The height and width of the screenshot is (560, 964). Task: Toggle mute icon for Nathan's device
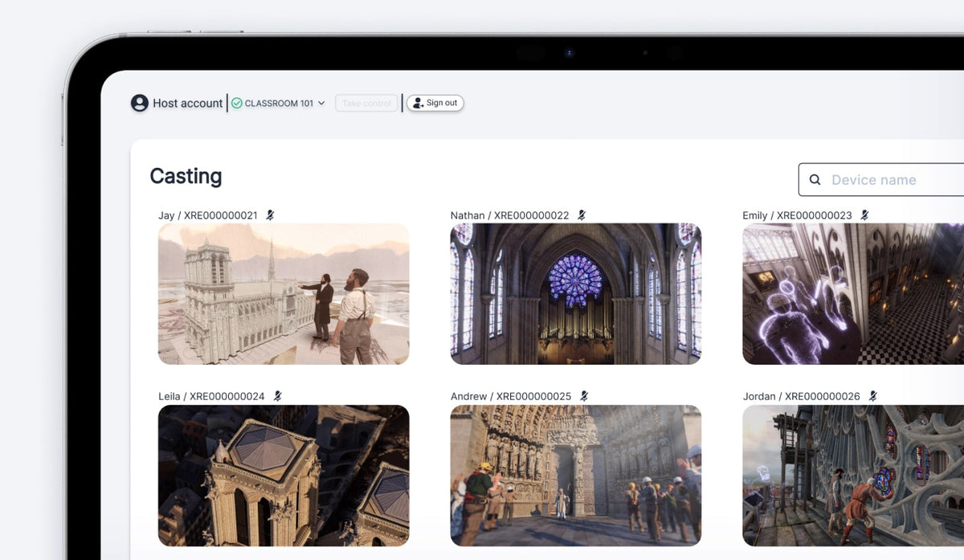(582, 215)
